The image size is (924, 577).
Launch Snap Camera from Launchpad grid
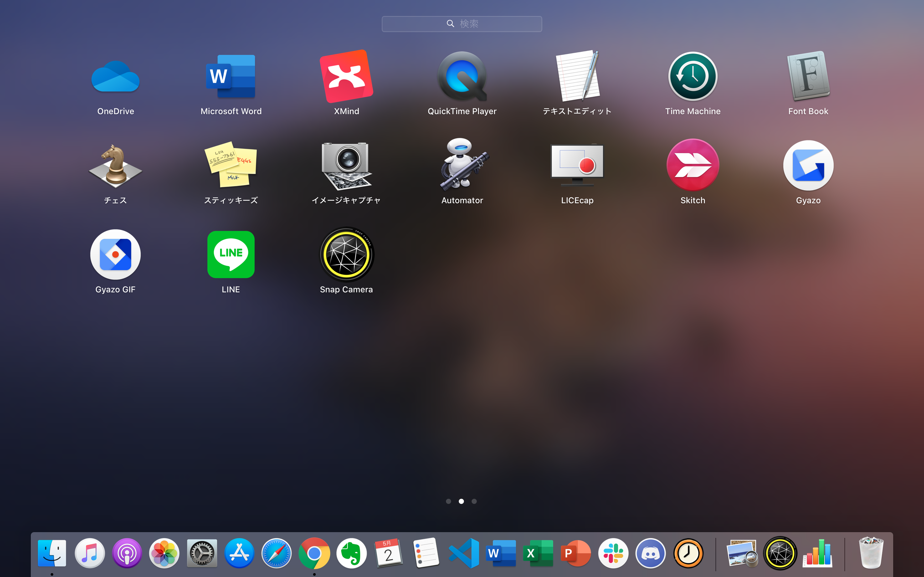coord(346,254)
